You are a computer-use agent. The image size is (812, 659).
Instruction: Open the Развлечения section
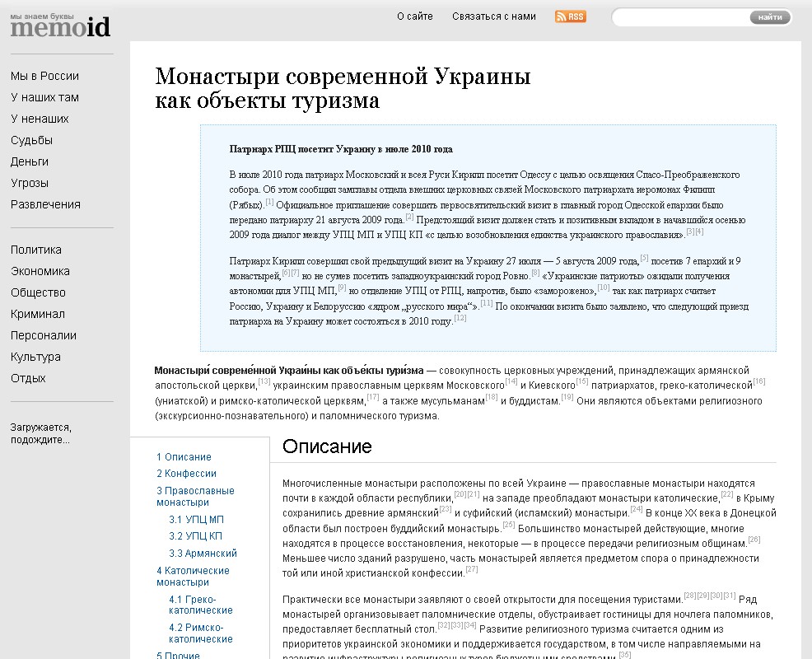coord(45,204)
